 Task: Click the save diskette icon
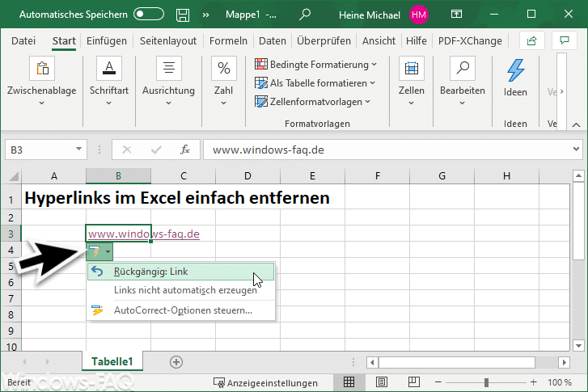(183, 15)
